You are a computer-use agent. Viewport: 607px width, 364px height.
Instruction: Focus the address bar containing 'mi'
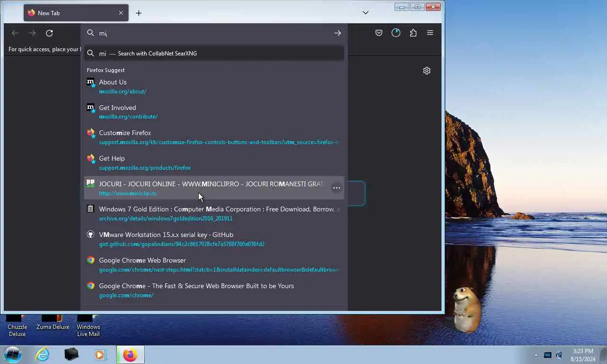(x=213, y=33)
